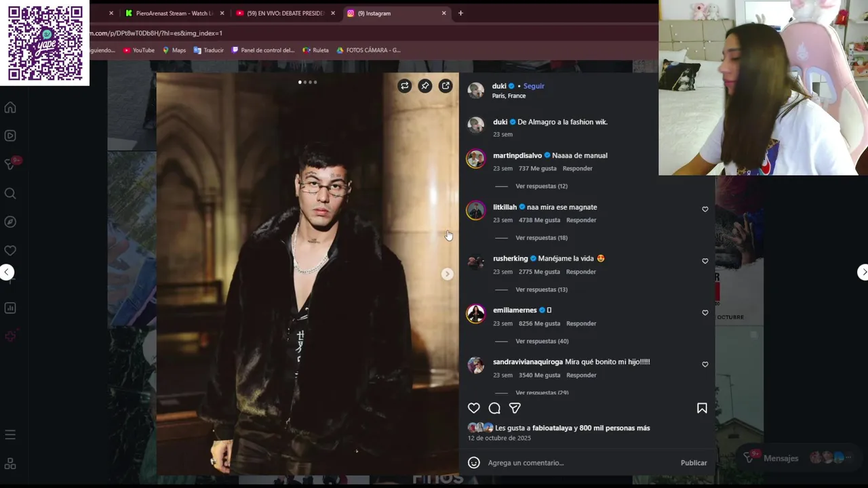Open the Maps bookmark
Screen dimensions: 868x488
pyautogui.click(x=174, y=50)
